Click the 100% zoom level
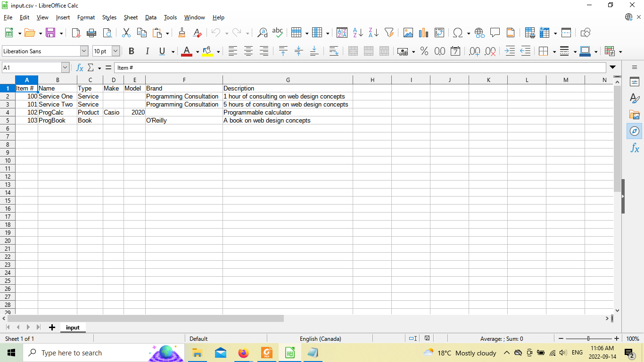This screenshot has width=644, height=362. coord(633,338)
